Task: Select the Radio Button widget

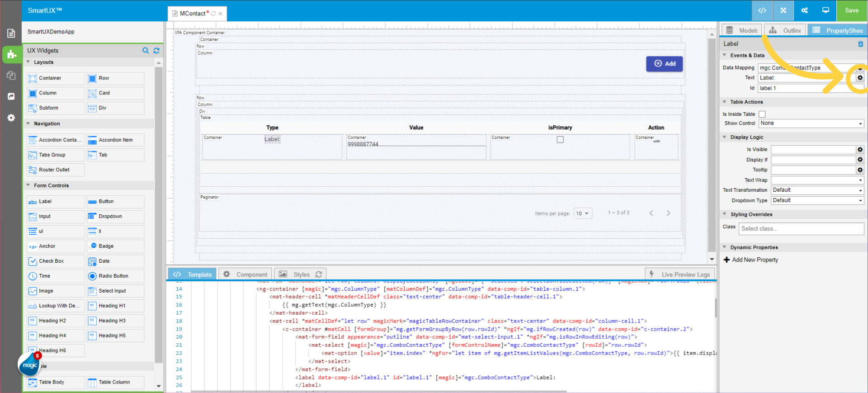Action: [x=115, y=276]
